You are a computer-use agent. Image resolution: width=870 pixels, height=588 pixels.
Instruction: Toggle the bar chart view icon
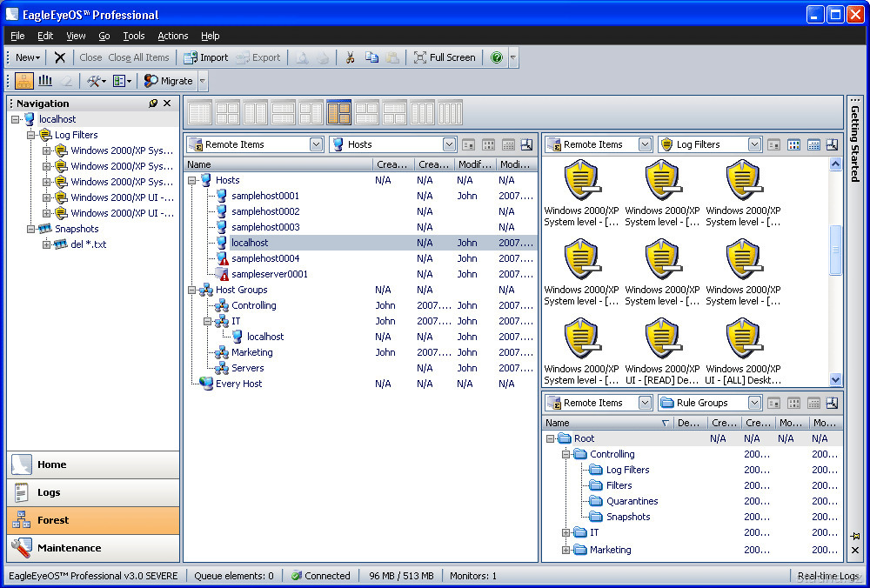pyautogui.click(x=45, y=81)
